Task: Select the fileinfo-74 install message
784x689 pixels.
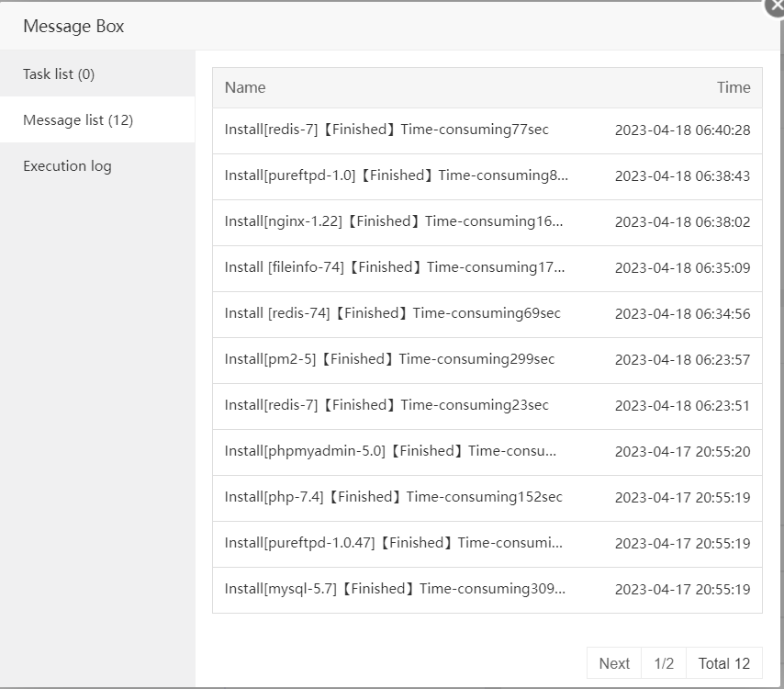Action: click(395, 268)
